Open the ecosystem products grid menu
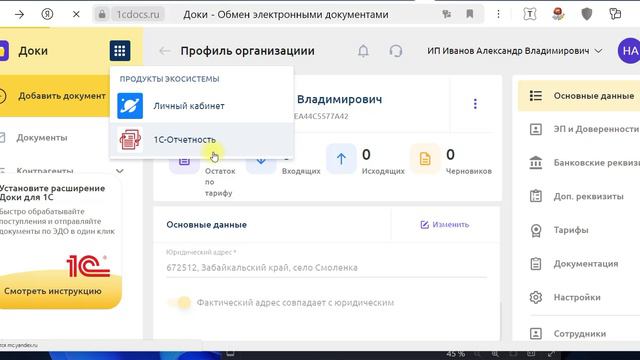The width and height of the screenshot is (640, 360). coord(120,51)
